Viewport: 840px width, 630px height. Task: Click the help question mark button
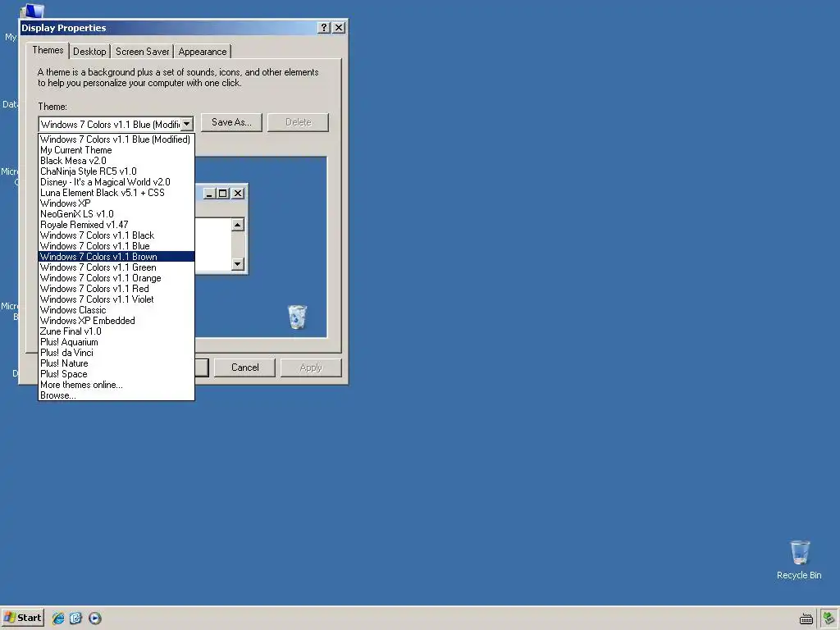[x=323, y=27]
